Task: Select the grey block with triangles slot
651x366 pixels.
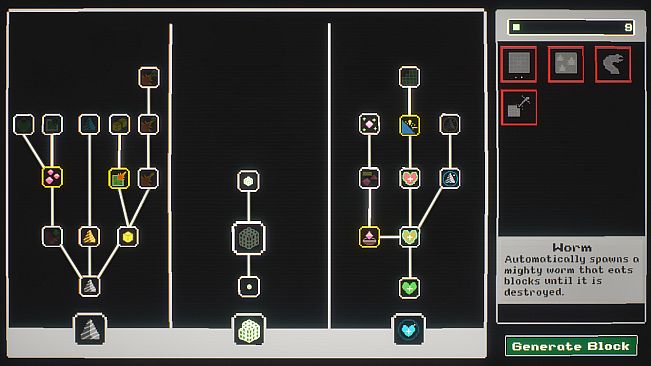Action: click(x=565, y=64)
